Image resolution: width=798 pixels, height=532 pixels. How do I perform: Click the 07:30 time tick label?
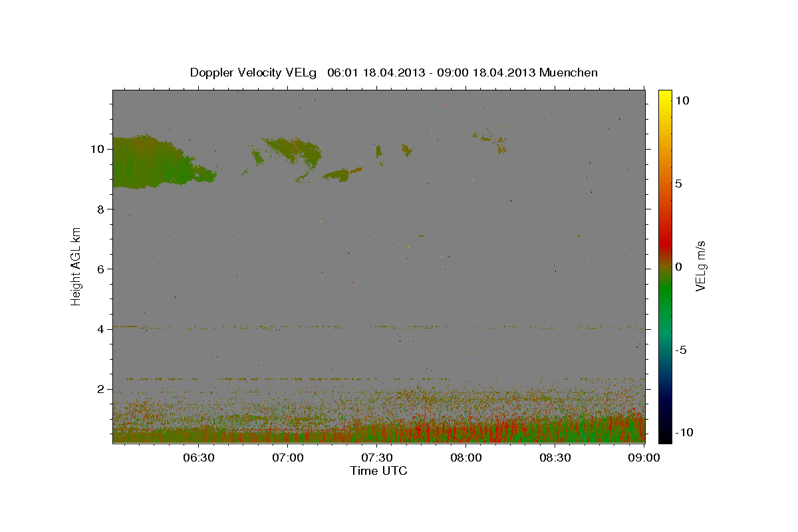pyautogui.click(x=377, y=458)
